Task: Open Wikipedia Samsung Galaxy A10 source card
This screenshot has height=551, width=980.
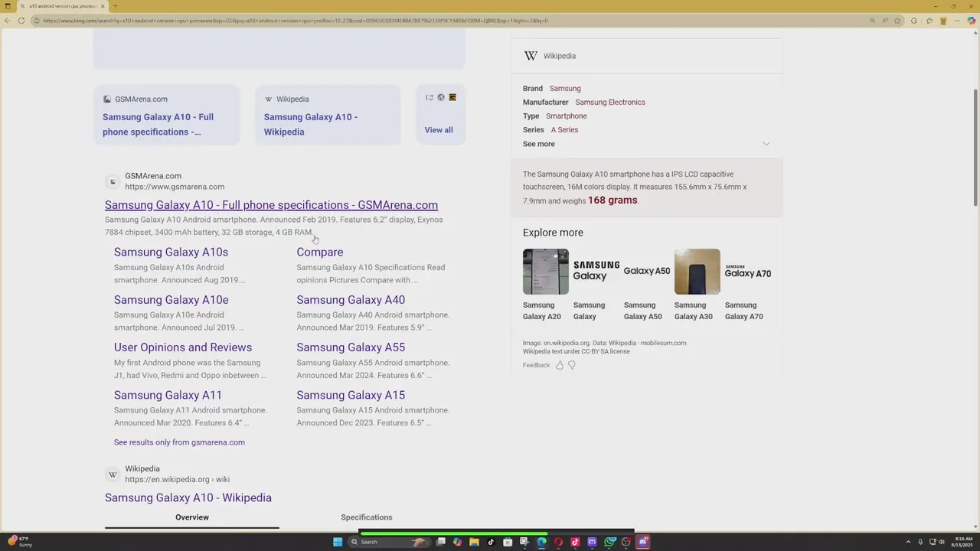Action: point(328,115)
